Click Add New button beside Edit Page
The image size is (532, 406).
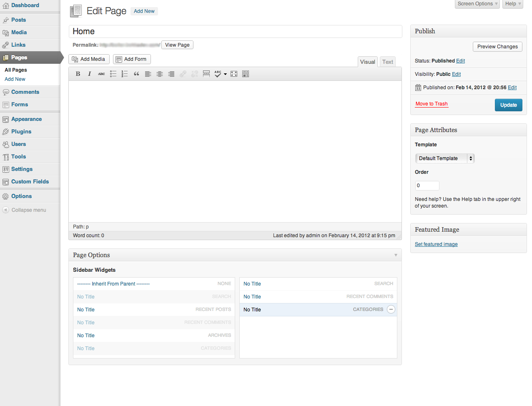click(x=144, y=11)
